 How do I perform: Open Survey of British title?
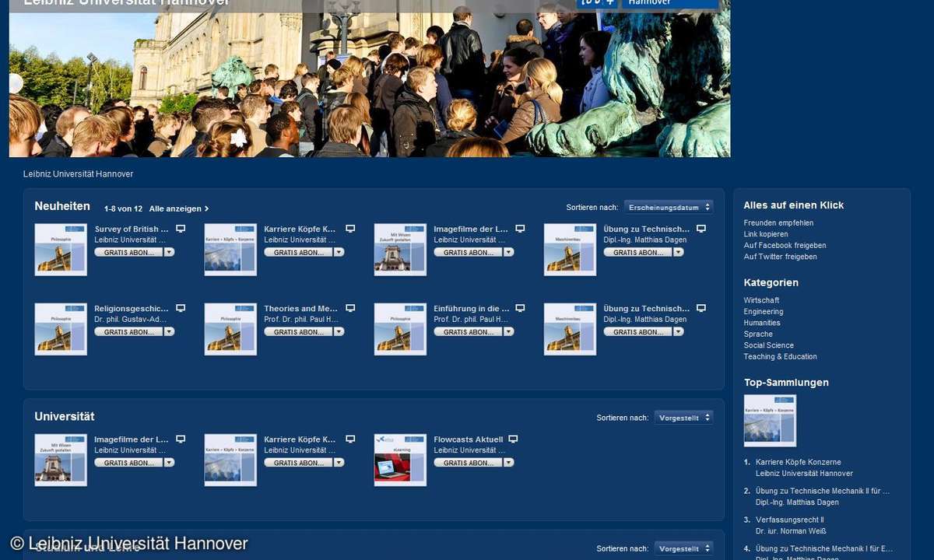pos(132,229)
